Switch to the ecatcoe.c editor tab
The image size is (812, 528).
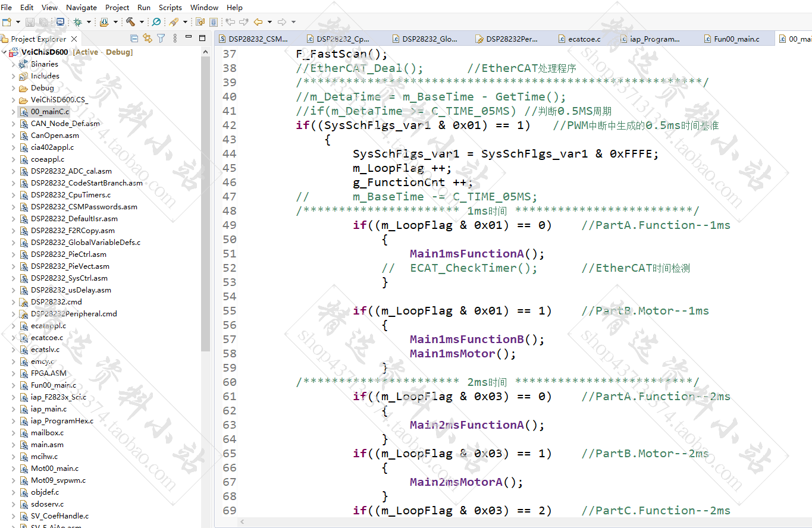[580, 39]
